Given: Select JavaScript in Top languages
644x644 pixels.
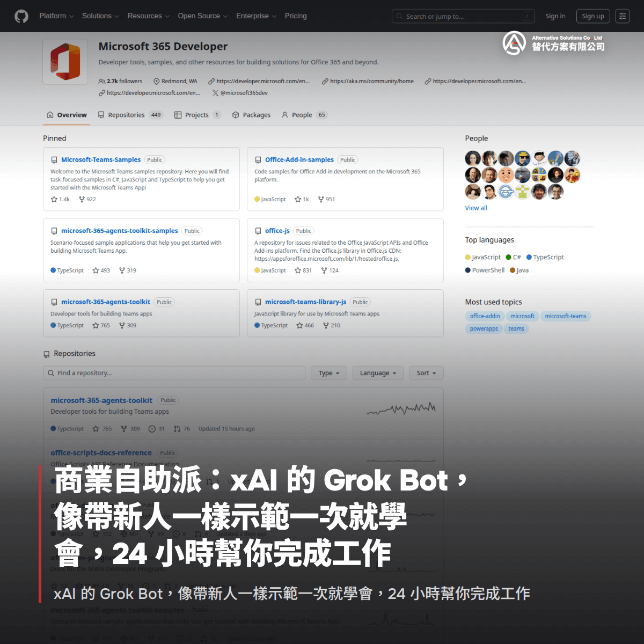Looking at the screenshot, I should pyautogui.click(x=483, y=257).
